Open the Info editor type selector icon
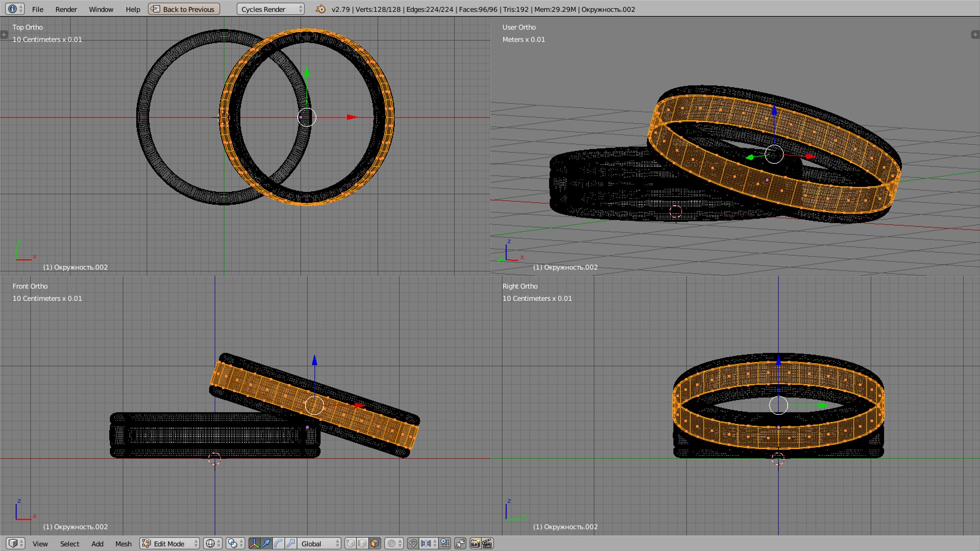Screen dimensions: 980x551 click(14, 9)
